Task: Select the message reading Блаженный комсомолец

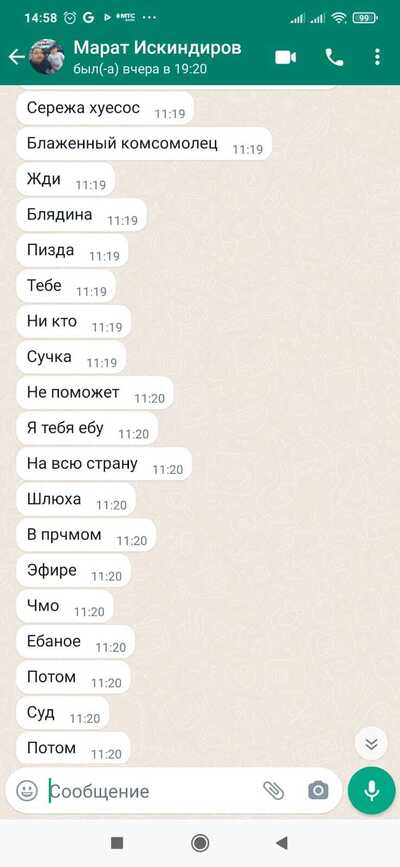Action: (x=144, y=144)
